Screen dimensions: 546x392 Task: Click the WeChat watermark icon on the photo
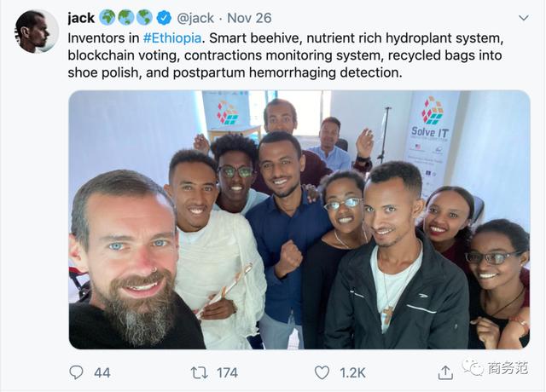pos(472,366)
